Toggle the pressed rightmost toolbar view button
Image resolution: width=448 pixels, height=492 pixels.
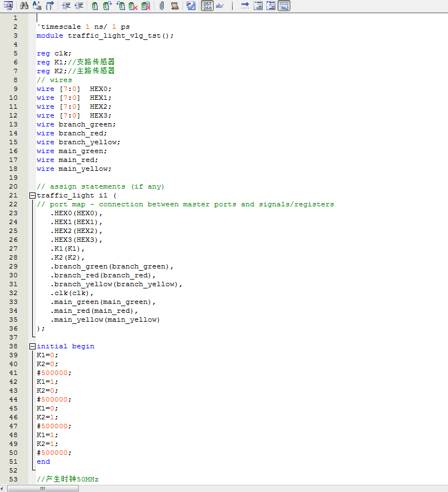[x=284, y=6]
